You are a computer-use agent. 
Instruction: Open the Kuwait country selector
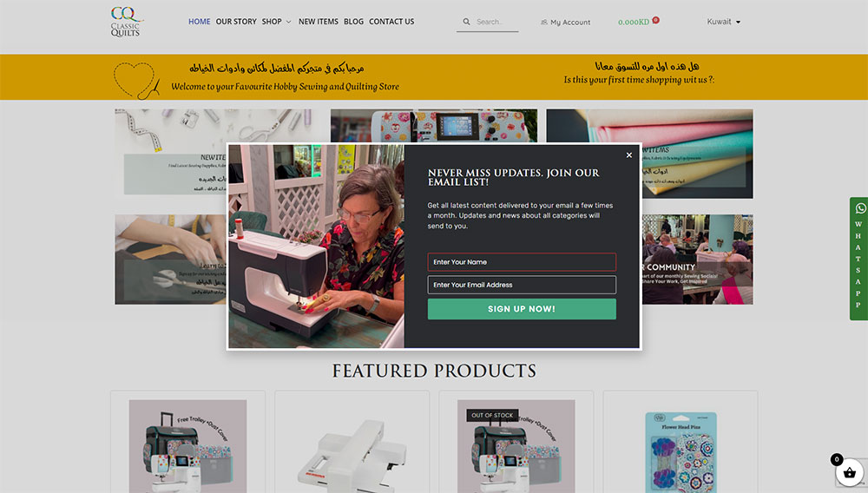(x=724, y=22)
